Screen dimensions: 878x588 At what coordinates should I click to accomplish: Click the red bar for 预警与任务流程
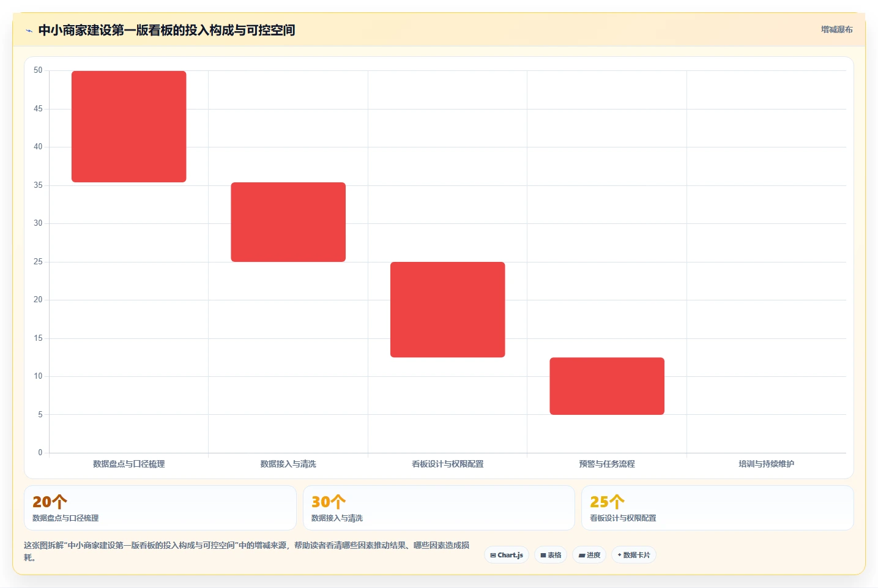pyautogui.click(x=607, y=386)
